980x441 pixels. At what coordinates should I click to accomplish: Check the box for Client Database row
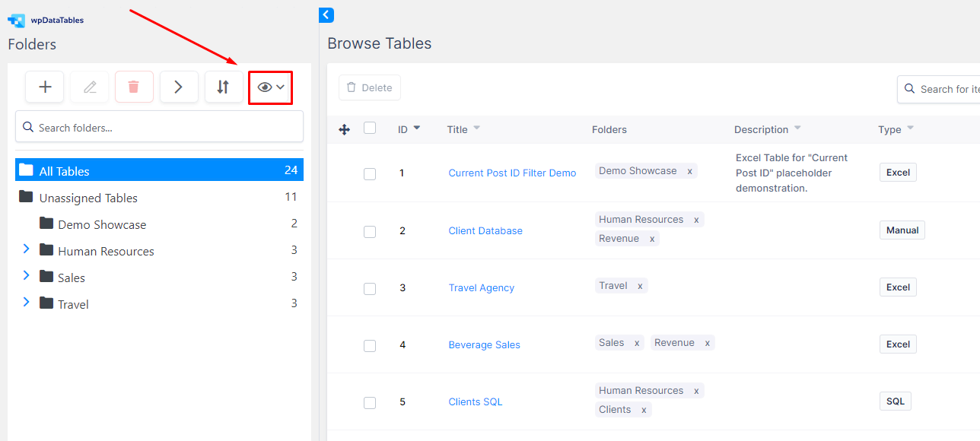tap(370, 231)
